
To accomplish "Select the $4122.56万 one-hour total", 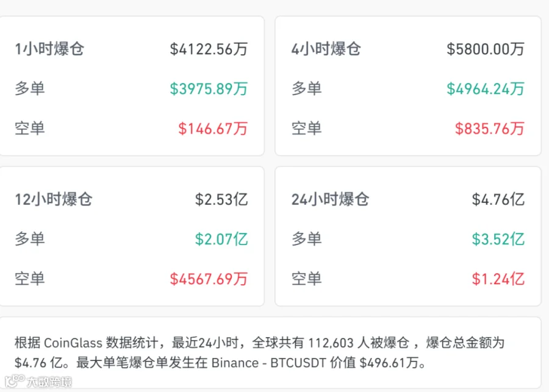I will pos(209,49).
